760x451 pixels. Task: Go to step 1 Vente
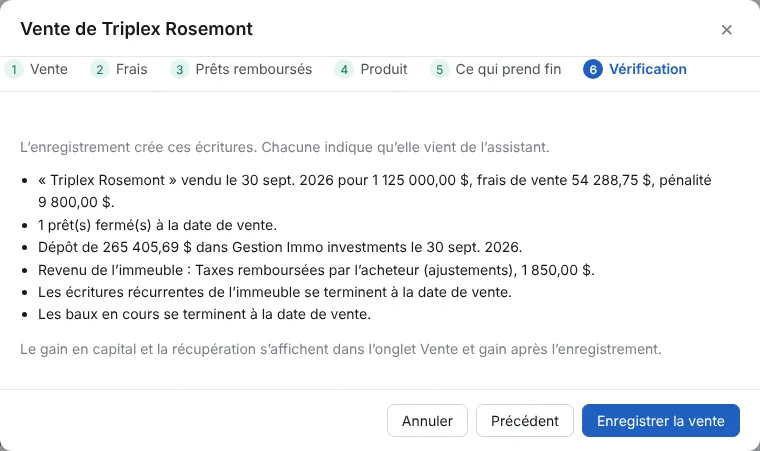(x=36, y=69)
